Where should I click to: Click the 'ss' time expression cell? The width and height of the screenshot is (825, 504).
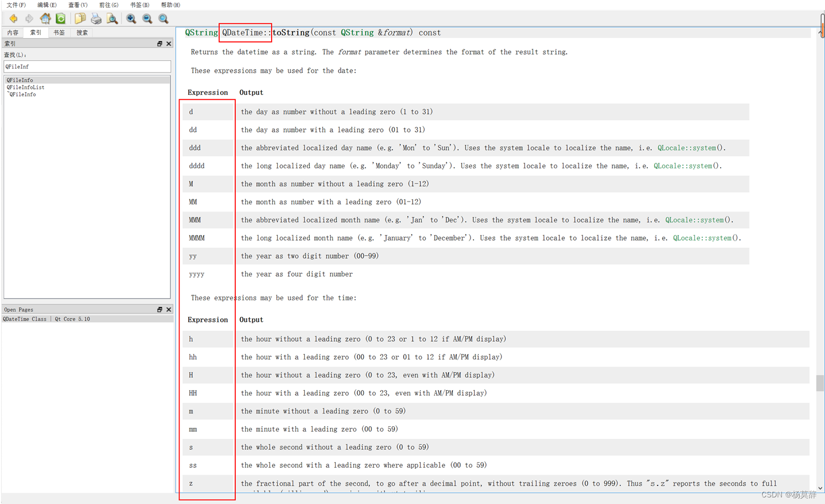[x=209, y=465]
